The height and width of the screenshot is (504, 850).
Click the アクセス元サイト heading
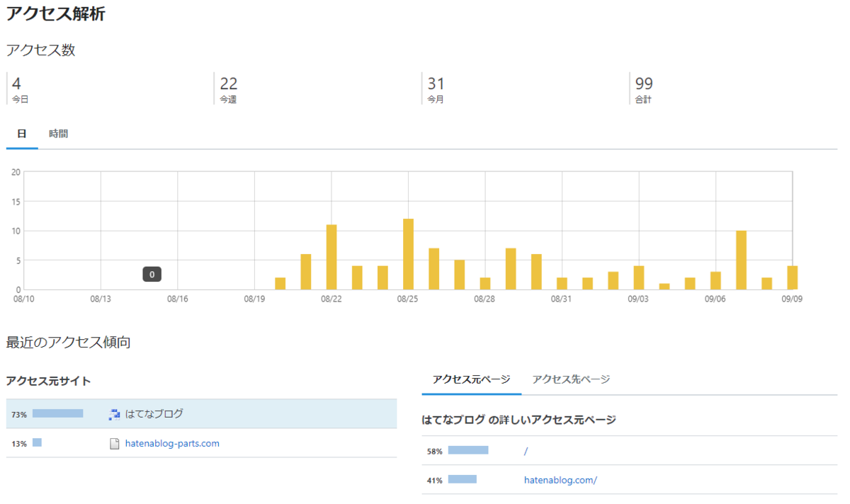(x=48, y=381)
